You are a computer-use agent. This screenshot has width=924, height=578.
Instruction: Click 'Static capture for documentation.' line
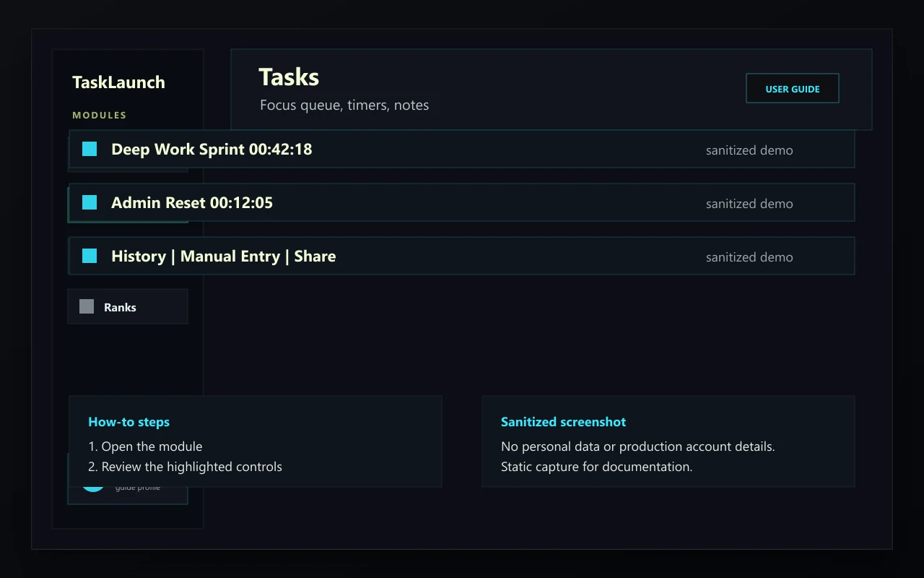596,467
